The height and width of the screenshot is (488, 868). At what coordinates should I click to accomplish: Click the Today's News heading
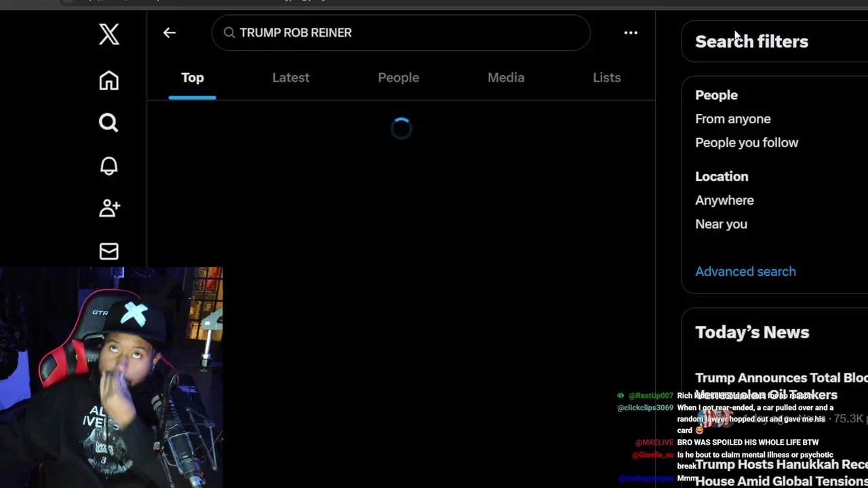pyautogui.click(x=752, y=332)
